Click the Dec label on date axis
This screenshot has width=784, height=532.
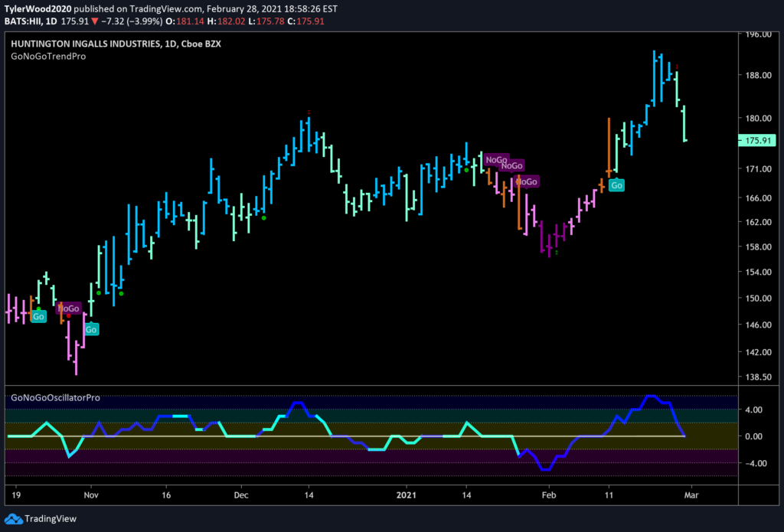(241, 495)
